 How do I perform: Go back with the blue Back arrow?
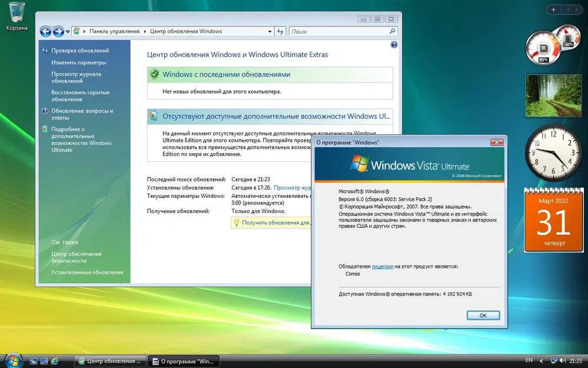pos(45,32)
